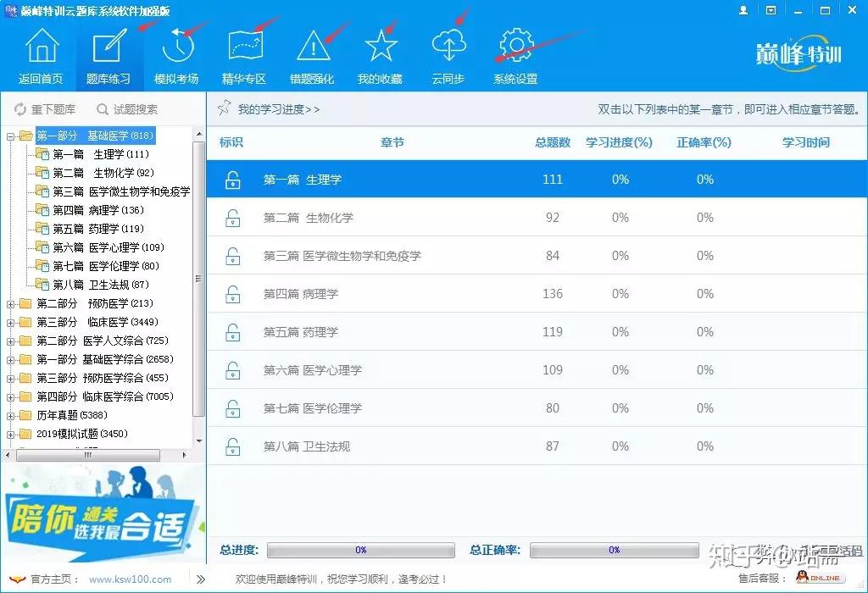Click lock icon for 第六篇 医学心理学 row

pyautogui.click(x=232, y=370)
